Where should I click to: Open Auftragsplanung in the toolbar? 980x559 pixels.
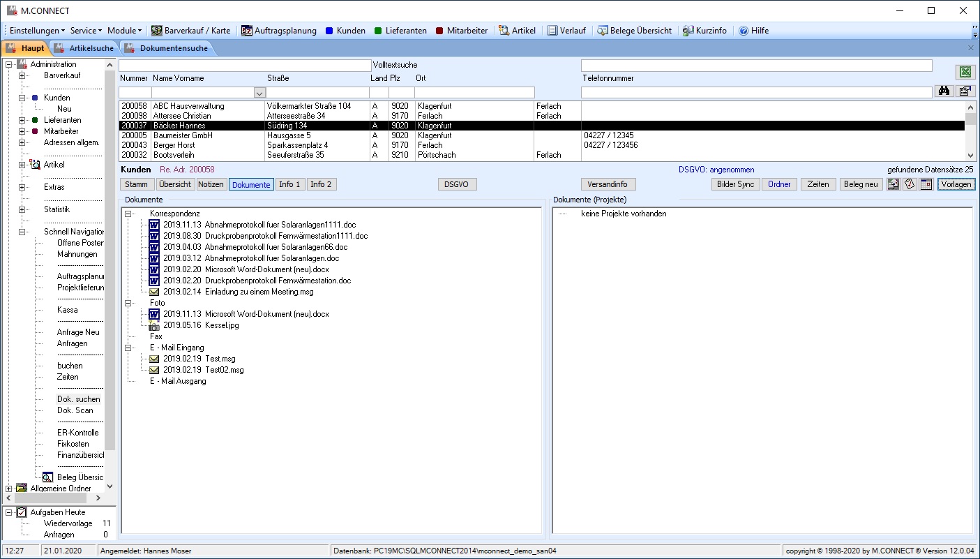(x=279, y=31)
